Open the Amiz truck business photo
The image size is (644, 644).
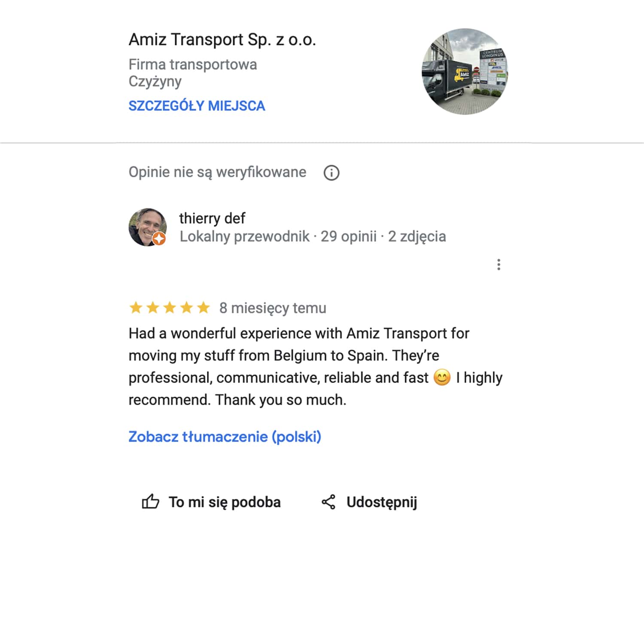coord(465,72)
